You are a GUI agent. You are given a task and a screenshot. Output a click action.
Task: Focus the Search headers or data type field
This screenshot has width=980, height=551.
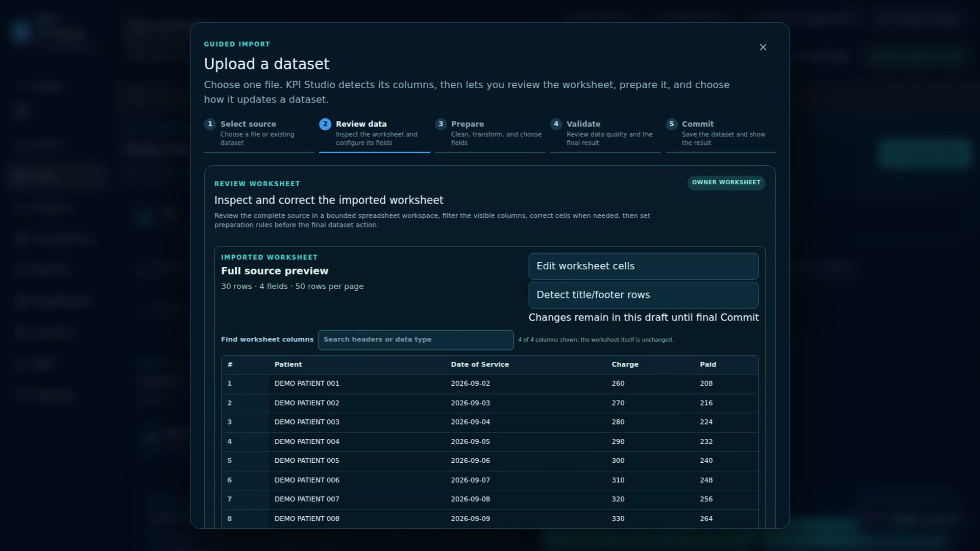415,340
